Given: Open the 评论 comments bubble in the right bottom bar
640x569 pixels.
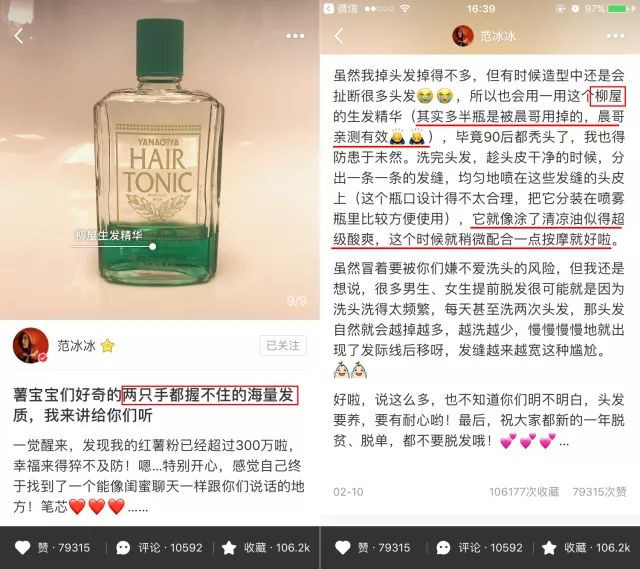Looking at the screenshot, I should [x=443, y=547].
